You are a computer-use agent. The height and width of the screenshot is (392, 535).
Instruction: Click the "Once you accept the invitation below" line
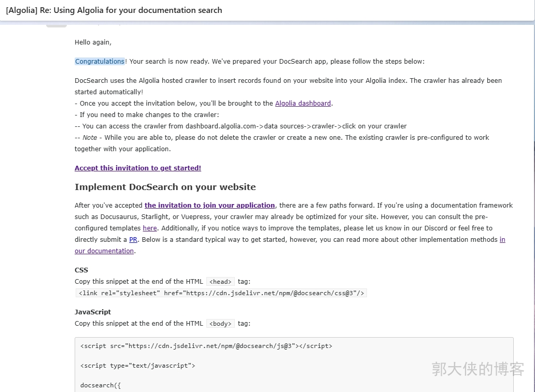[x=204, y=103]
